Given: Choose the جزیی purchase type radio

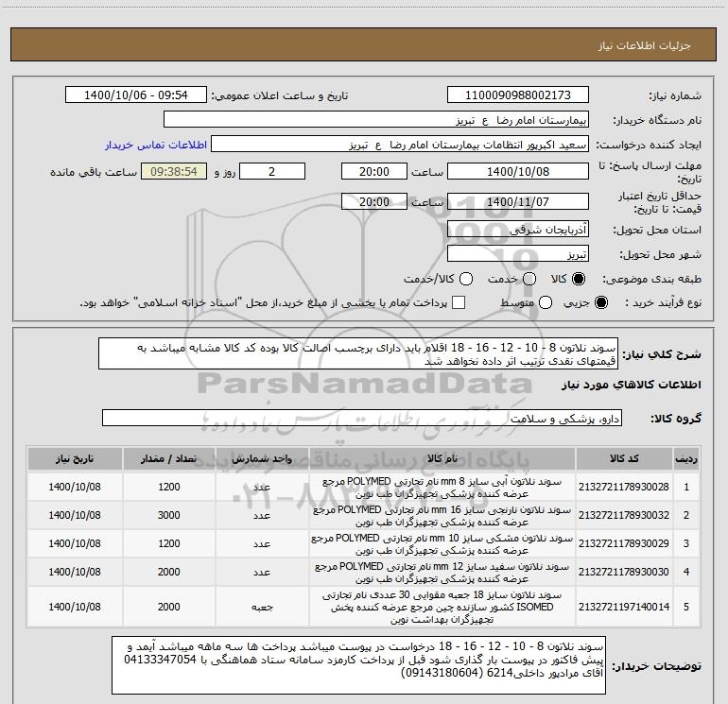Looking at the screenshot, I should coord(600,302).
